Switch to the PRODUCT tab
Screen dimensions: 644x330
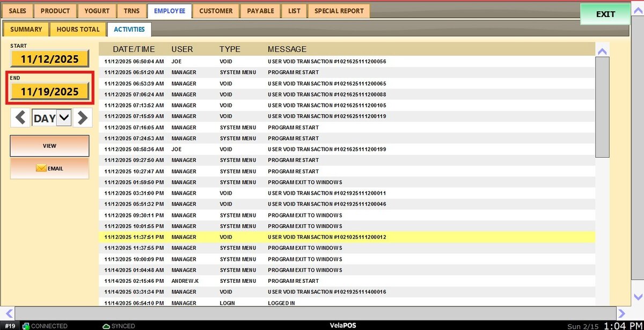point(55,11)
